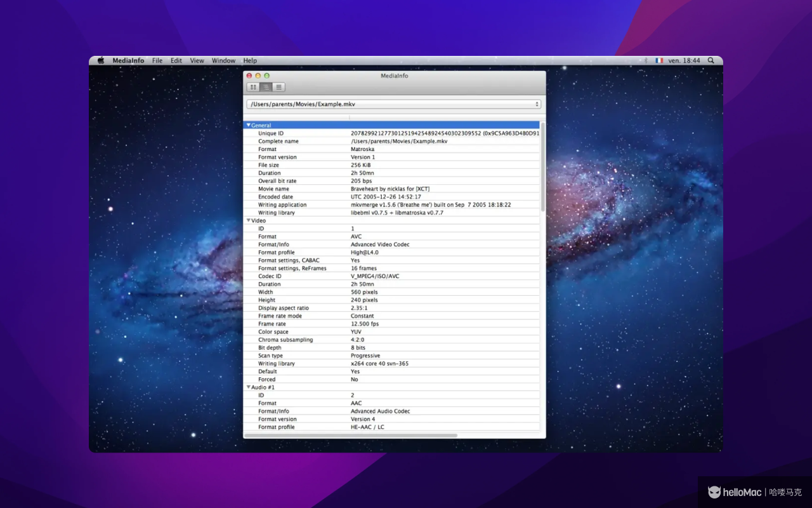Select the Width row
Viewport: 812px width, 508px height.
(x=392, y=292)
